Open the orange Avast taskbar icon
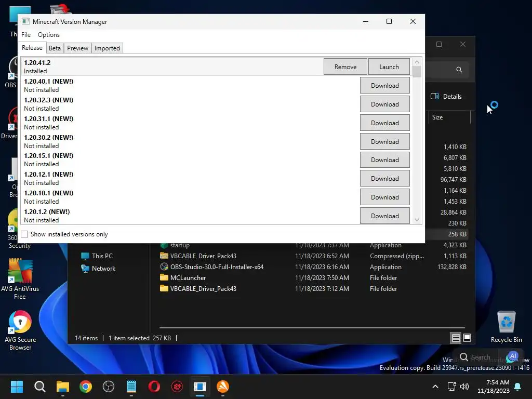 [223, 387]
